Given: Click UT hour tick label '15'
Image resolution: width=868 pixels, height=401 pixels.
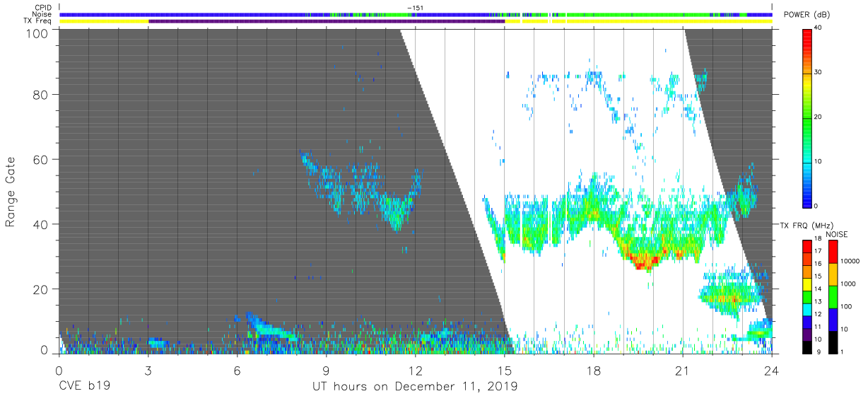Looking at the screenshot, I should pyautogui.click(x=504, y=370).
